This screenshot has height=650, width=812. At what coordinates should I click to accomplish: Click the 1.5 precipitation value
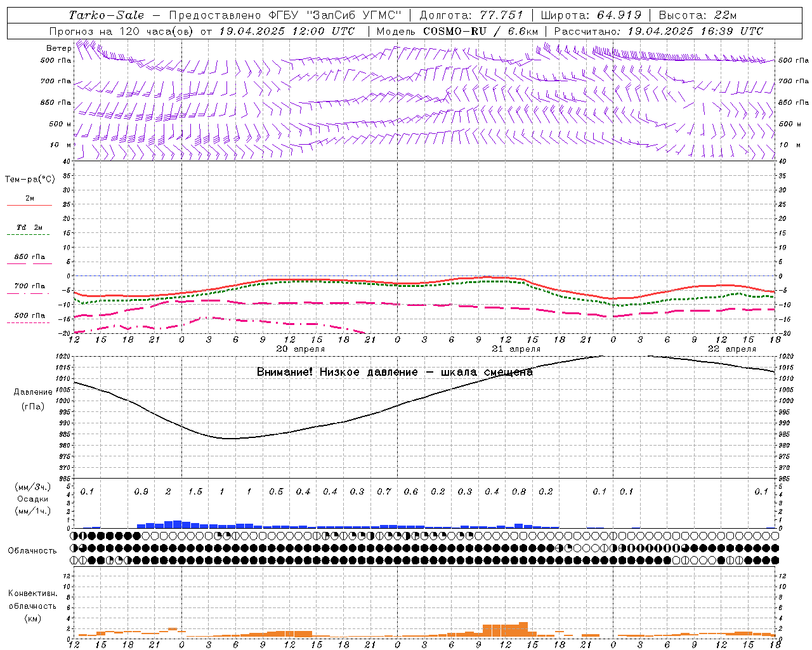point(195,492)
